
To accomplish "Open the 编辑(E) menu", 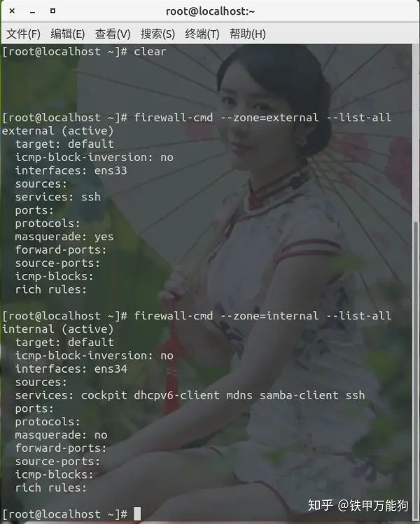I will click(68, 34).
